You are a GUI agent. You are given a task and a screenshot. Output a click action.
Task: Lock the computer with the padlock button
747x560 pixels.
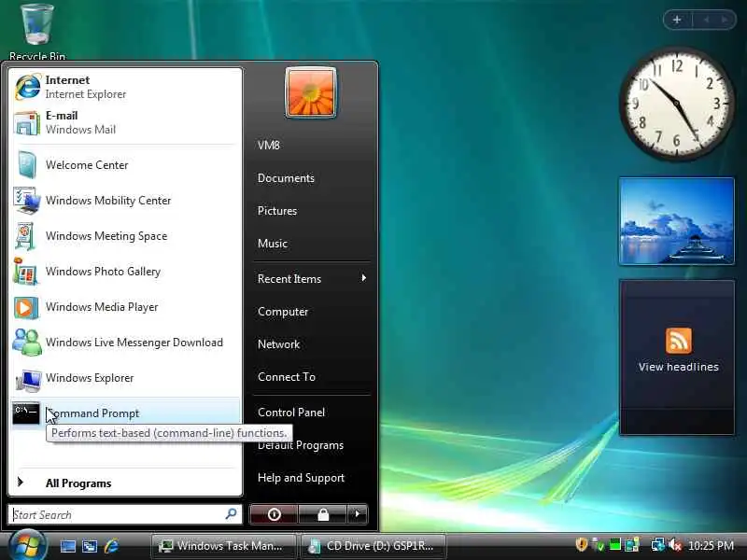click(323, 514)
